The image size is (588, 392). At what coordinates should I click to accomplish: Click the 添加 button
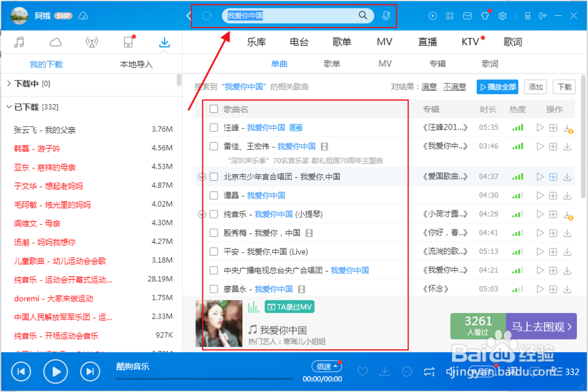pyautogui.click(x=536, y=87)
